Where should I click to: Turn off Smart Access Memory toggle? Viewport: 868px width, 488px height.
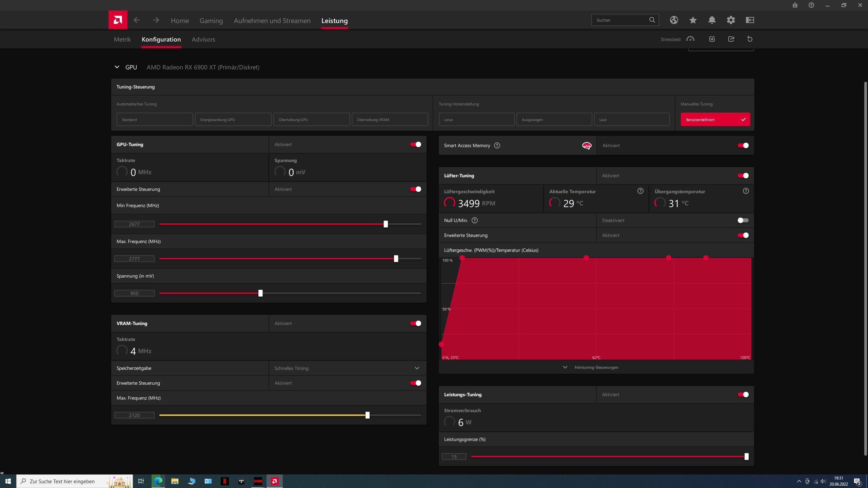pos(743,145)
